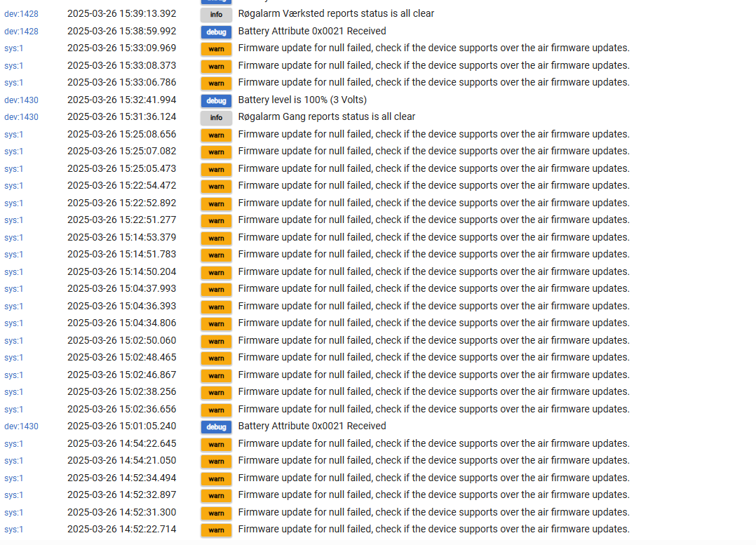The height and width of the screenshot is (545, 756).
Task: Click the debug badge at timestamp 15:01:05.240
Action: click(x=216, y=426)
